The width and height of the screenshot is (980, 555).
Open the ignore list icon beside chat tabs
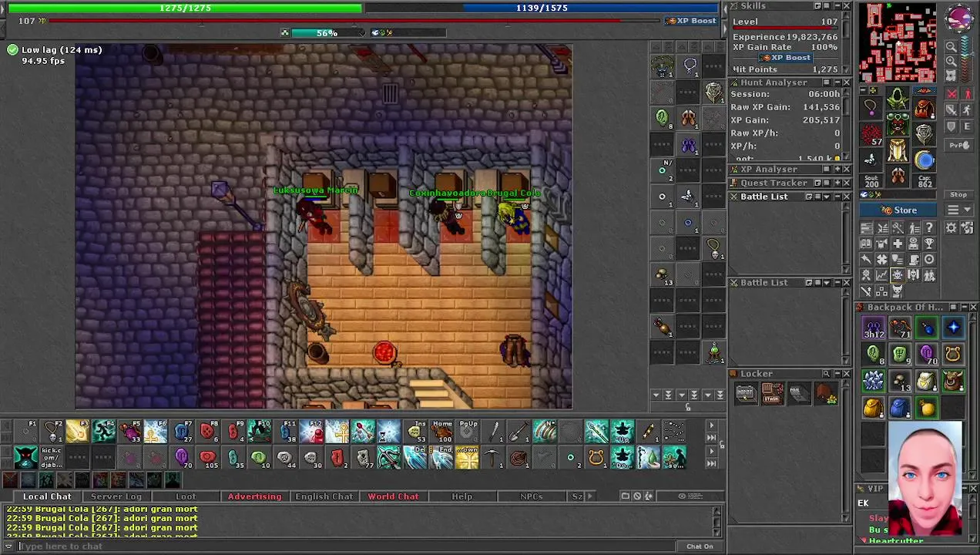(x=637, y=496)
